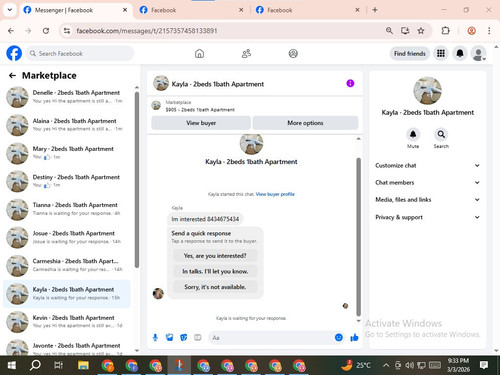Click the conversation list scrollbar
This screenshot has height=375, width=500.
(x=137, y=180)
